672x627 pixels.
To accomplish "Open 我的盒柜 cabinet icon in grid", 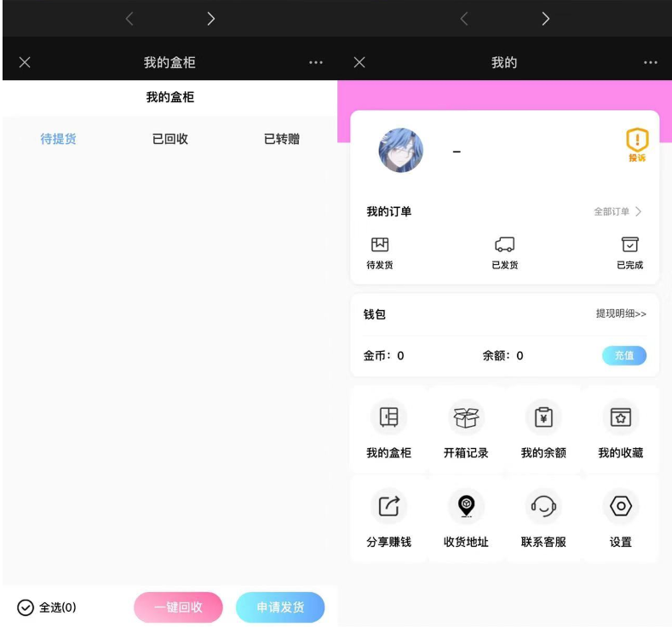I will [388, 417].
